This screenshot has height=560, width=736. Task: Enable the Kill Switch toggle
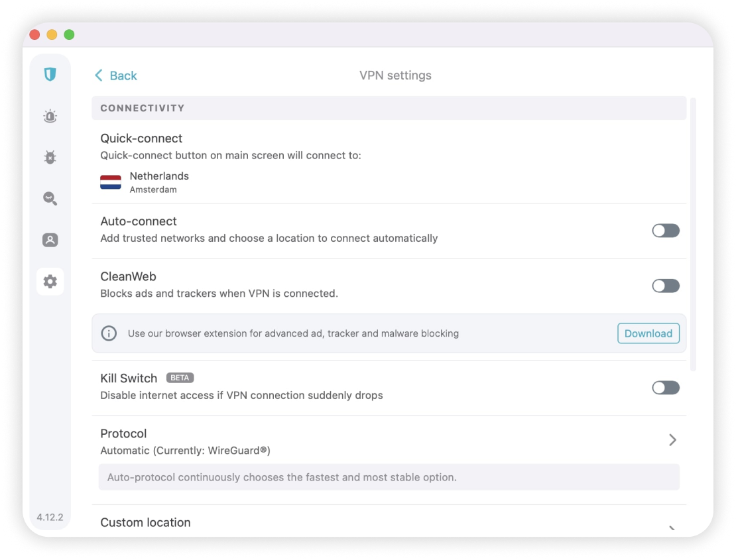(666, 388)
